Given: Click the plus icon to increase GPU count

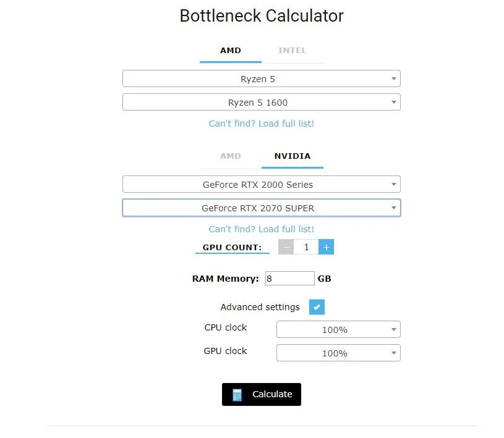Looking at the screenshot, I should pyautogui.click(x=326, y=247).
